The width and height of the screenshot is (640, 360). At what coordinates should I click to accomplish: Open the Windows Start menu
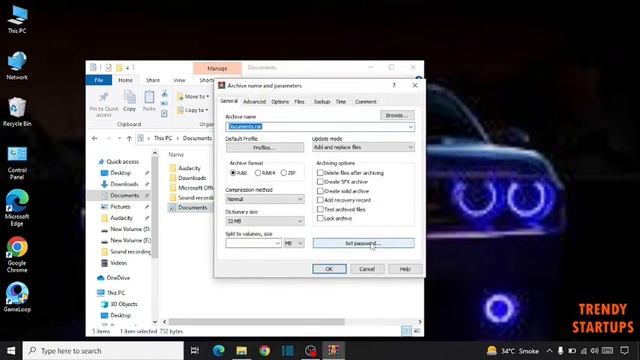[x=11, y=351]
